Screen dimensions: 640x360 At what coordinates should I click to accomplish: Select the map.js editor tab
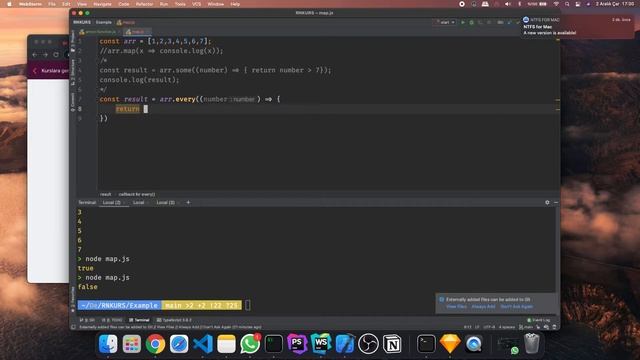tap(138, 31)
